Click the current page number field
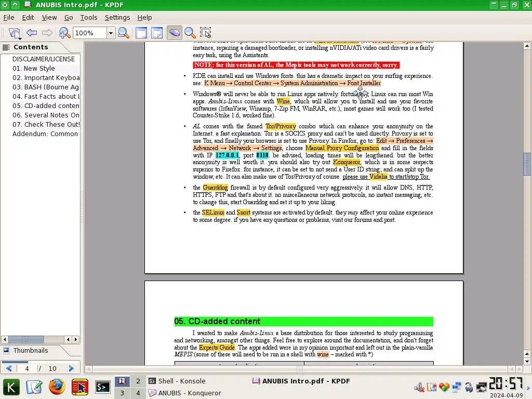The image size is (532, 399). coord(27,368)
